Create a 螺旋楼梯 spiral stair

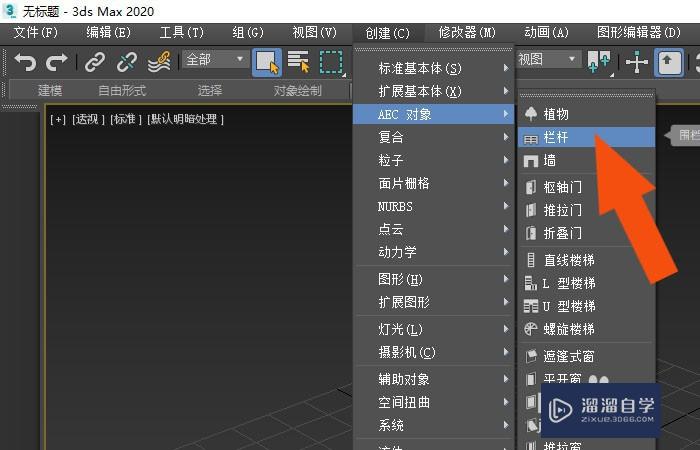tap(587, 329)
